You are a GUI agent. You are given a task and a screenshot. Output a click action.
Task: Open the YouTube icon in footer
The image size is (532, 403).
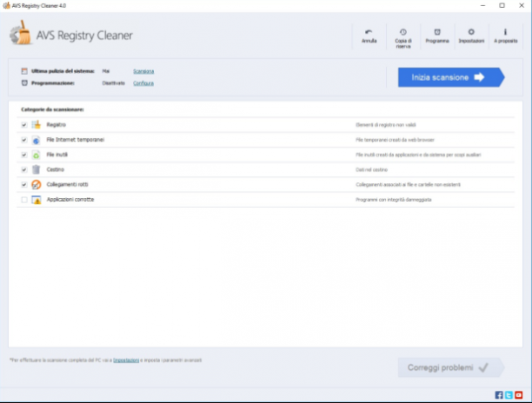tap(518, 395)
